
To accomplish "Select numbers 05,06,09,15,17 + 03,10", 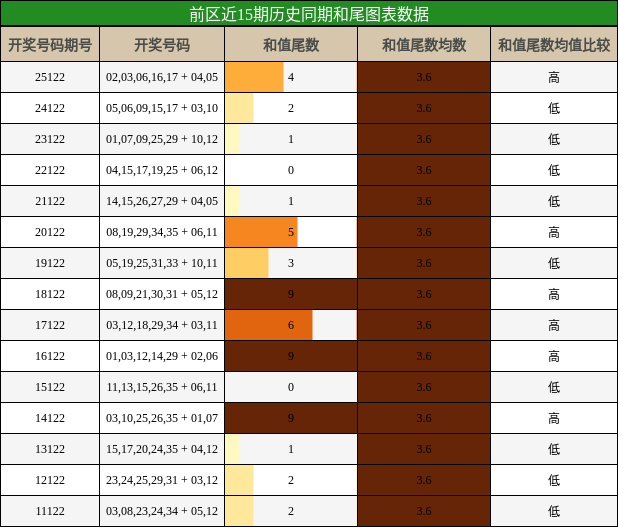I will point(162,108).
